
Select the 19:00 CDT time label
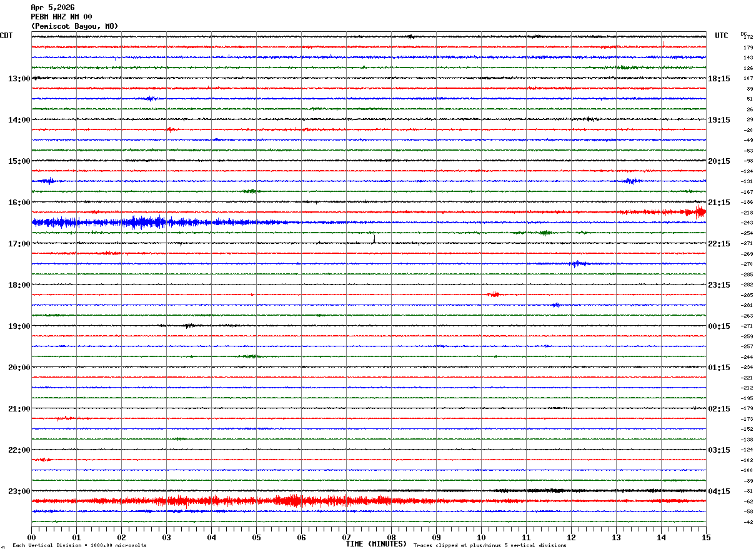[x=19, y=326]
